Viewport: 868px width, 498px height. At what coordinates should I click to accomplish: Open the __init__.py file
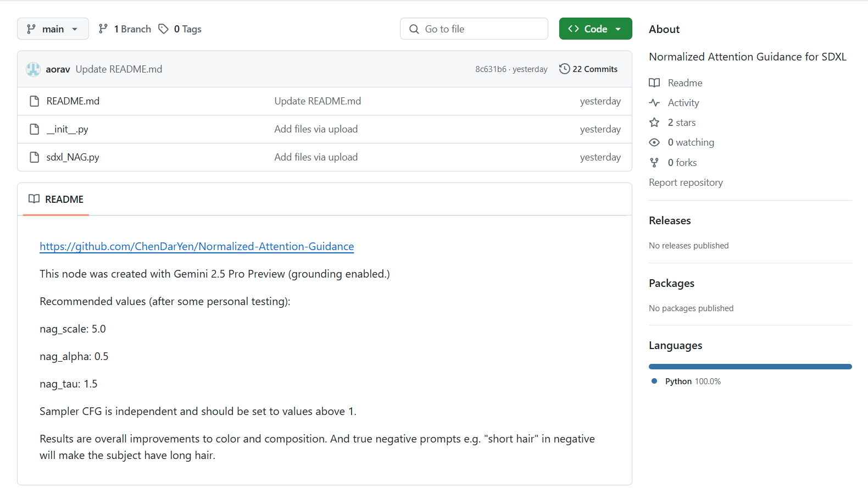67,129
